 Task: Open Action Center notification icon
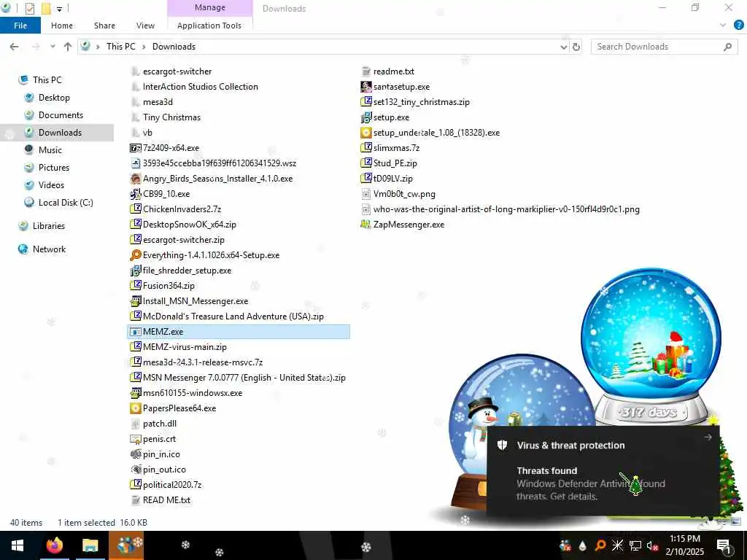point(724,545)
